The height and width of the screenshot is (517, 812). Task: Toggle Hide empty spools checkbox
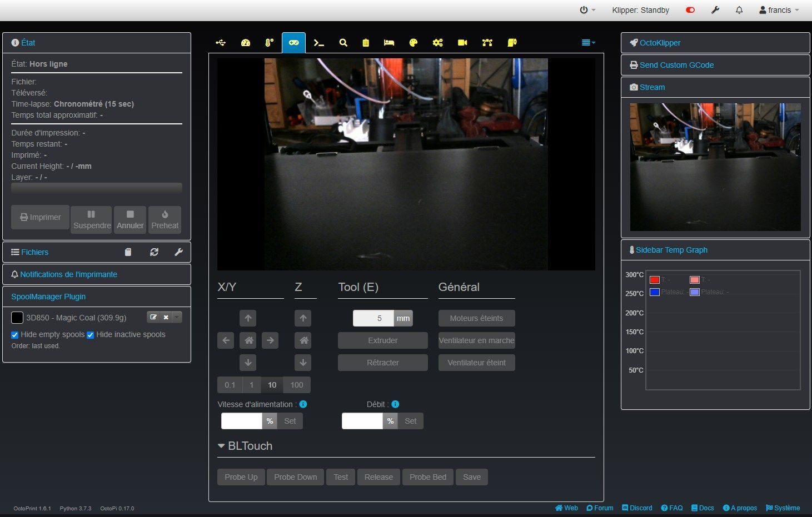15,335
